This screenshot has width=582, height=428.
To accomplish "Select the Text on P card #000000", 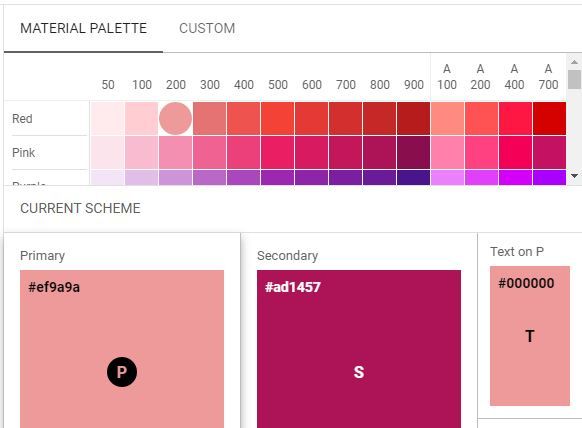I will 530,336.
